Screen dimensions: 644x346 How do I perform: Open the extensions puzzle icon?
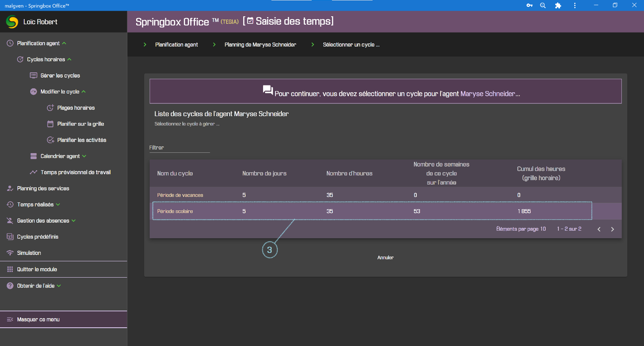[x=558, y=6]
